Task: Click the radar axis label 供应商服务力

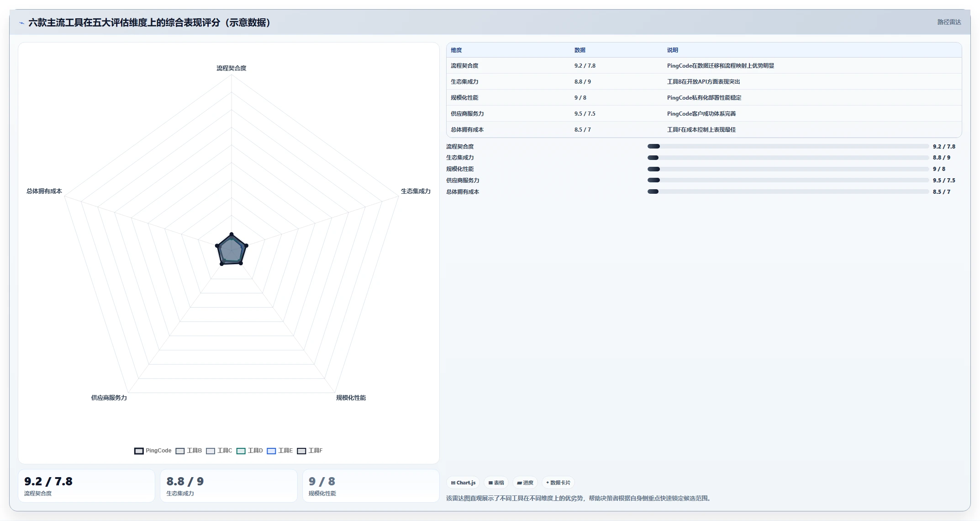Action: click(109, 398)
